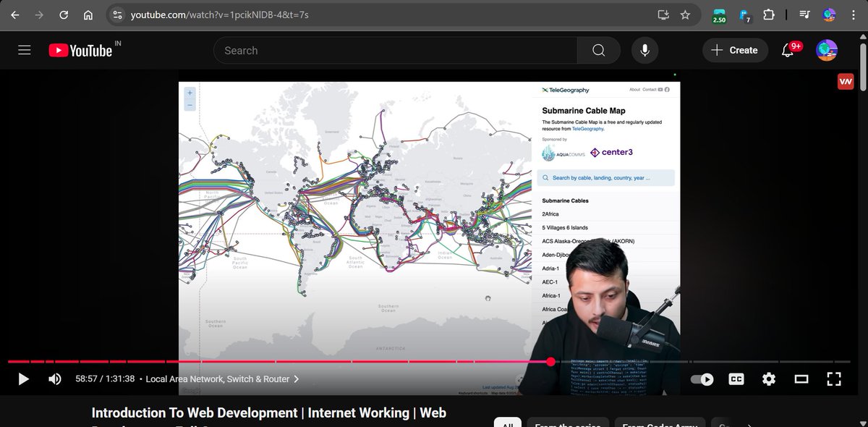The width and height of the screenshot is (868, 427).
Task: Open the browser media controls icon
Action: coord(805,14)
